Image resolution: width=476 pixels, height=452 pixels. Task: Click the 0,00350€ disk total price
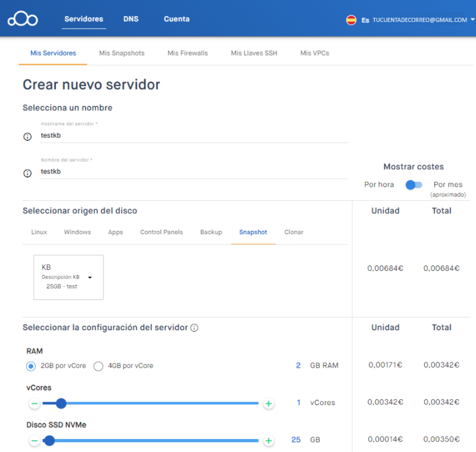click(x=442, y=440)
